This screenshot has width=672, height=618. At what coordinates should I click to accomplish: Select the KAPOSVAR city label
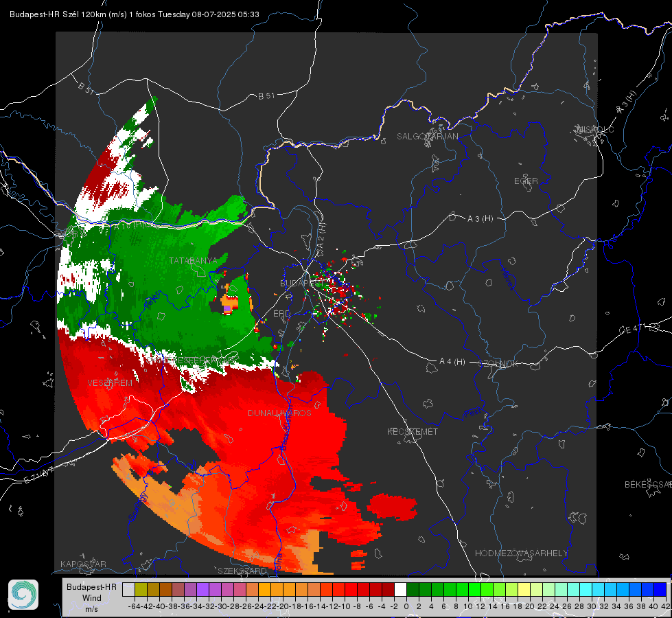coord(83,564)
